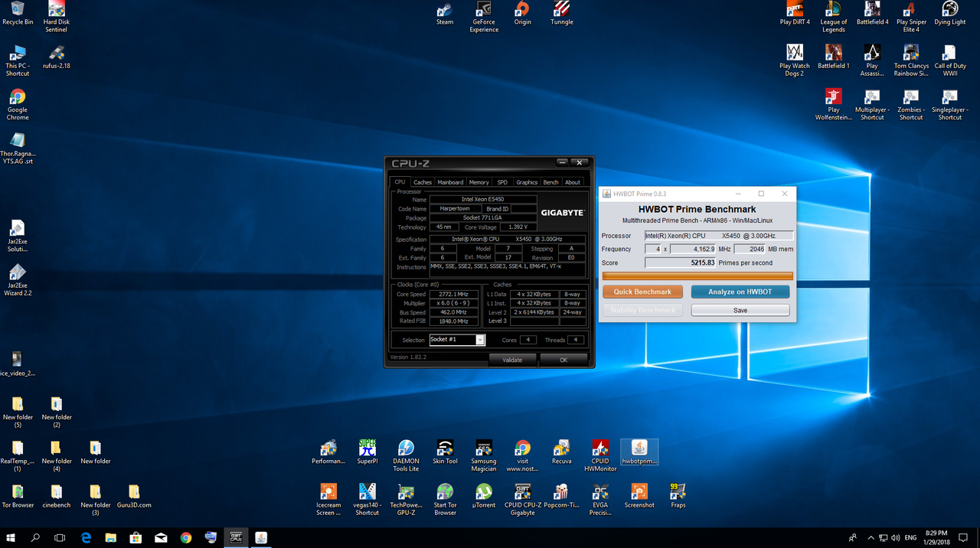Select the League of Legends desktop icon
The image size is (980, 548).
coord(834,17)
